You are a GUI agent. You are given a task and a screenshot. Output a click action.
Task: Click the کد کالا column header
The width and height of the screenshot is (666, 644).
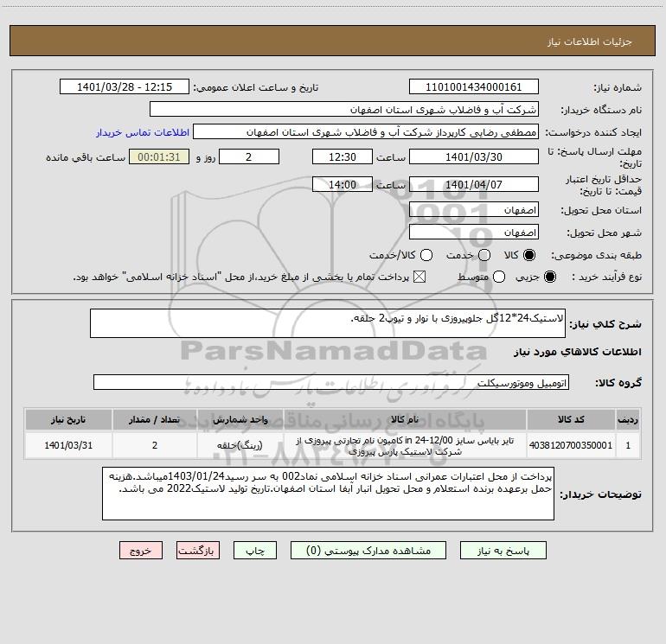coord(571,419)
